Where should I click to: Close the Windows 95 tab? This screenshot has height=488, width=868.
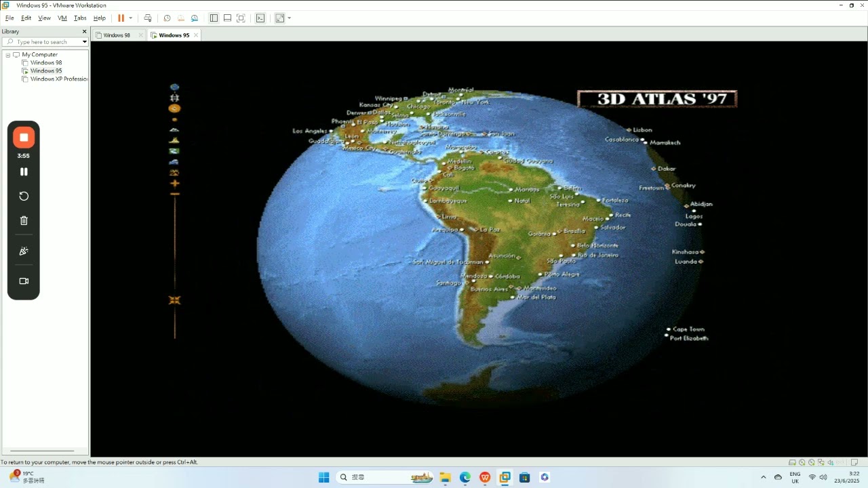pyautogui.click(x=196, y=35)
